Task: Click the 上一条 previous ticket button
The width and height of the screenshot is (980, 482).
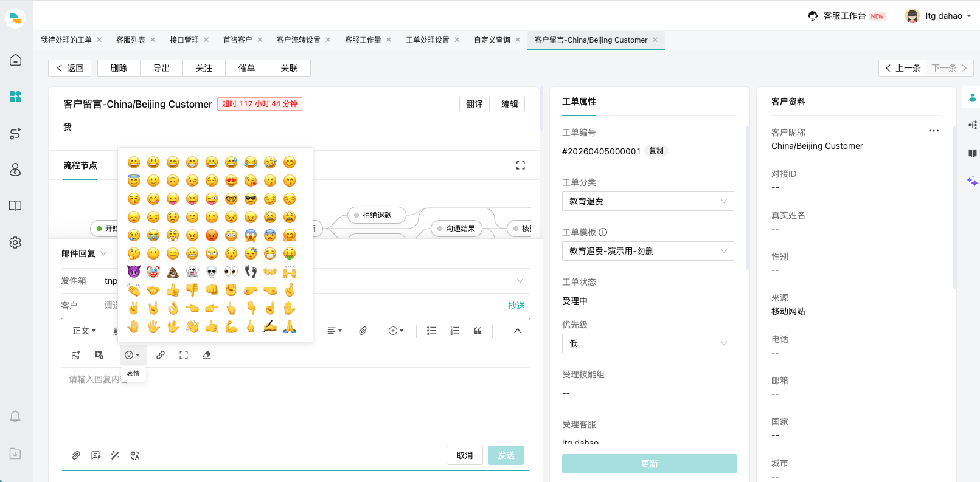Action: click(903, 68)
